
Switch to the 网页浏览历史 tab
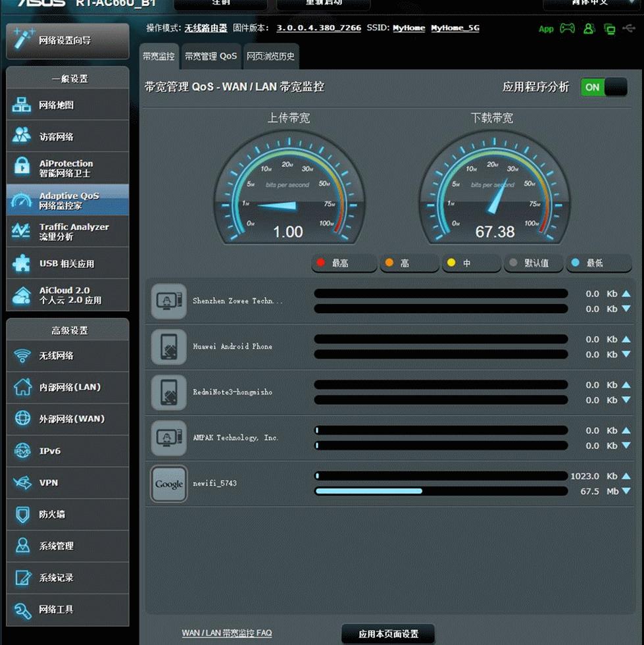(271, 57)
